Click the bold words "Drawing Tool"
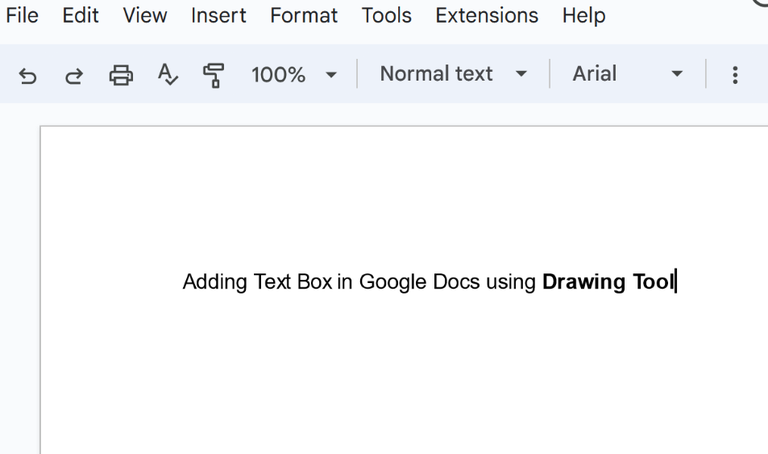 (x=608, y=282)
